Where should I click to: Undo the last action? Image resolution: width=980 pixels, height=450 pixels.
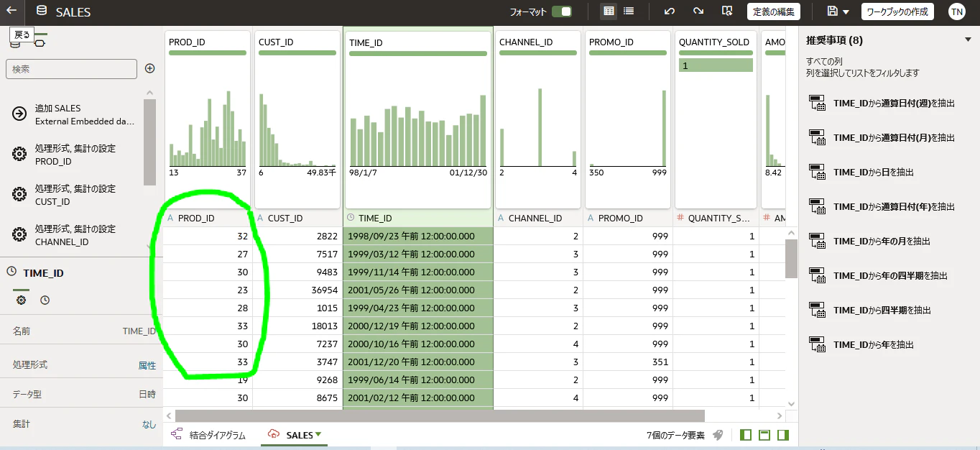[670, 12]
